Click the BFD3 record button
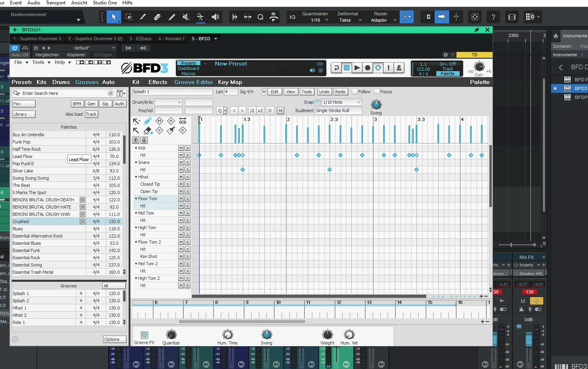 367,68
